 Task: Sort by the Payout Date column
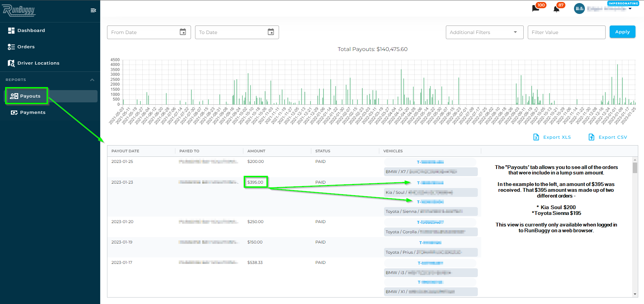pyautogui.click(x=125, y=151)
